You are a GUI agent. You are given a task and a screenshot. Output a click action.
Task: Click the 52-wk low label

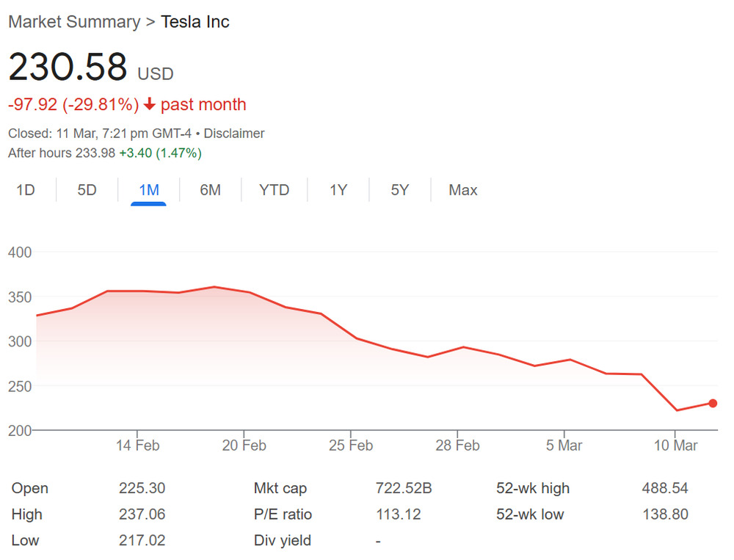click(x=530, y=514)
